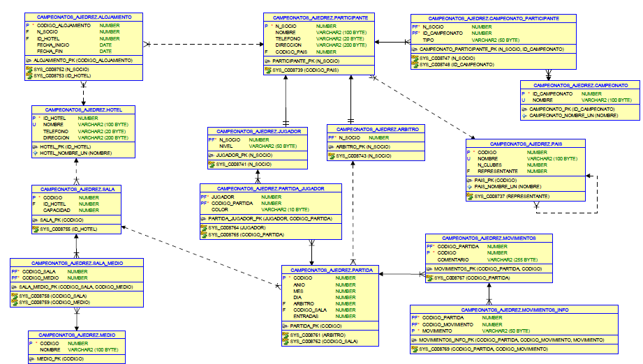The image size is (643, 364).
Task: Click the foreign key icon of SYS_C008769
Action: 415,349
